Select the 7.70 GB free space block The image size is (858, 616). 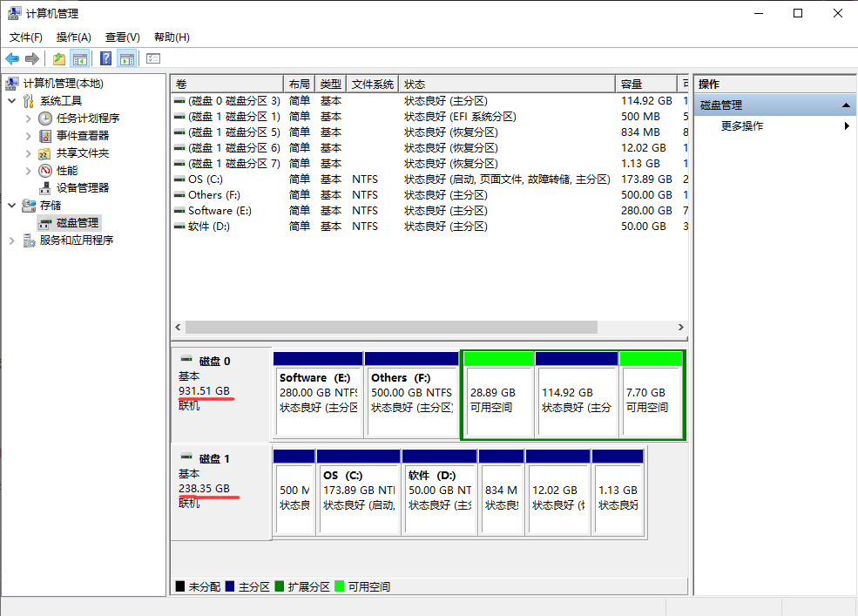[652, 396]
